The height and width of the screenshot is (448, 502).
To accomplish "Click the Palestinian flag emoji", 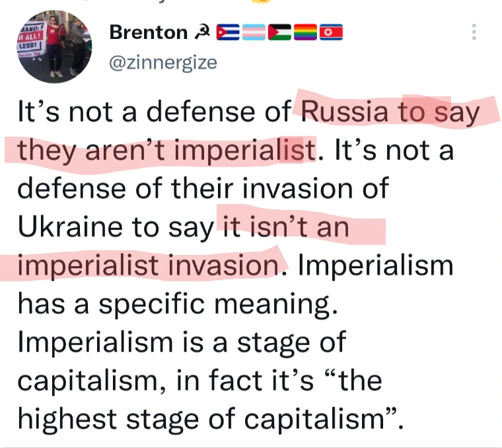I will 280,32.
